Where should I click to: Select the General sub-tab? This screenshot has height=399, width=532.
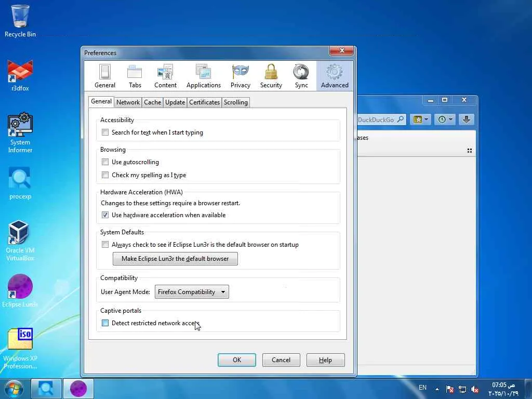tap(101, 101)
